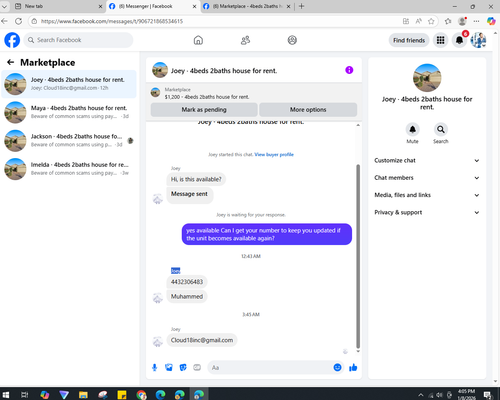The width and height of the screenshot is (500, 400).
Task: Open the purple conversation info icon
Action: 349,70
